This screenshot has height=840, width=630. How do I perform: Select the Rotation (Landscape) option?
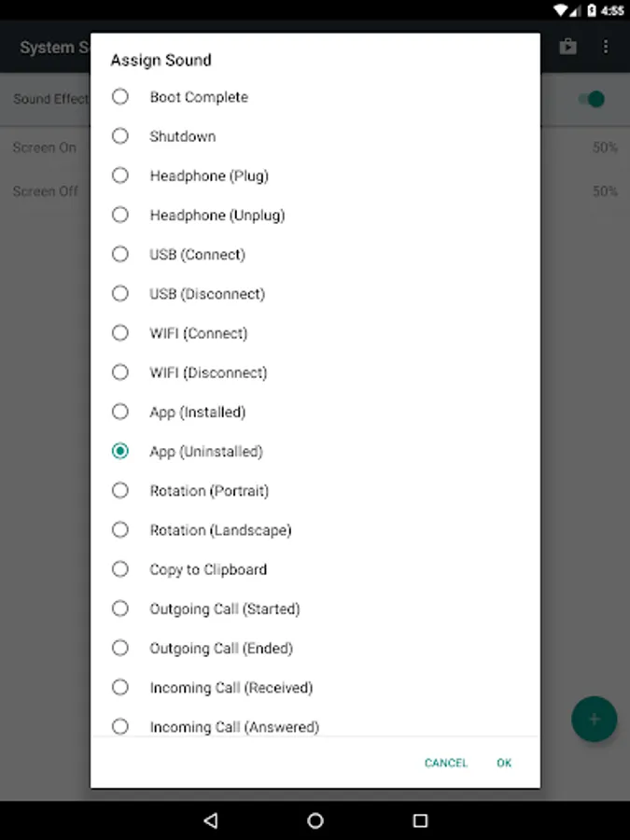point(120,530)
